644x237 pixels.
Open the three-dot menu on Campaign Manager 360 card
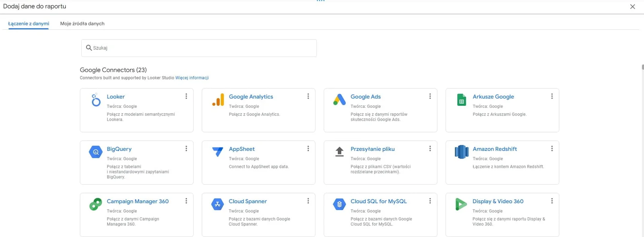186,201
